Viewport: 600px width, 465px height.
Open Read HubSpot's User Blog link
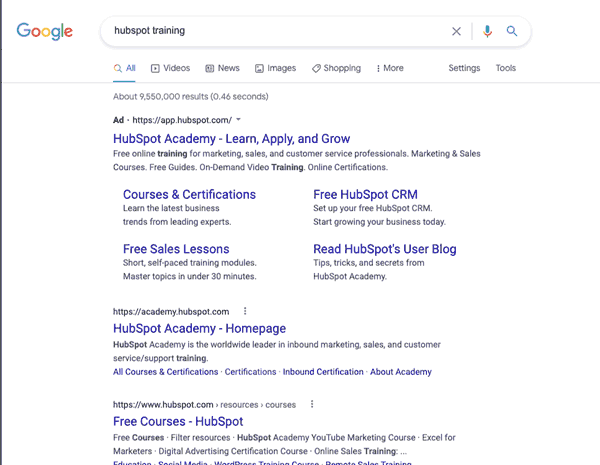[384, 249]
